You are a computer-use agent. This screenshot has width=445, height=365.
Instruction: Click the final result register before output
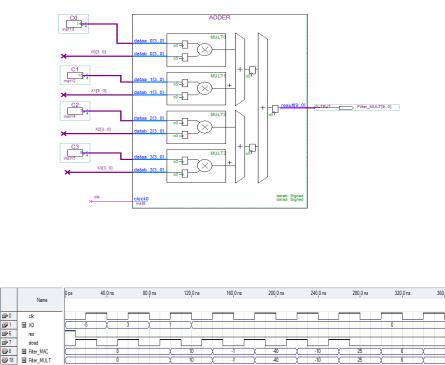point(275,109)
